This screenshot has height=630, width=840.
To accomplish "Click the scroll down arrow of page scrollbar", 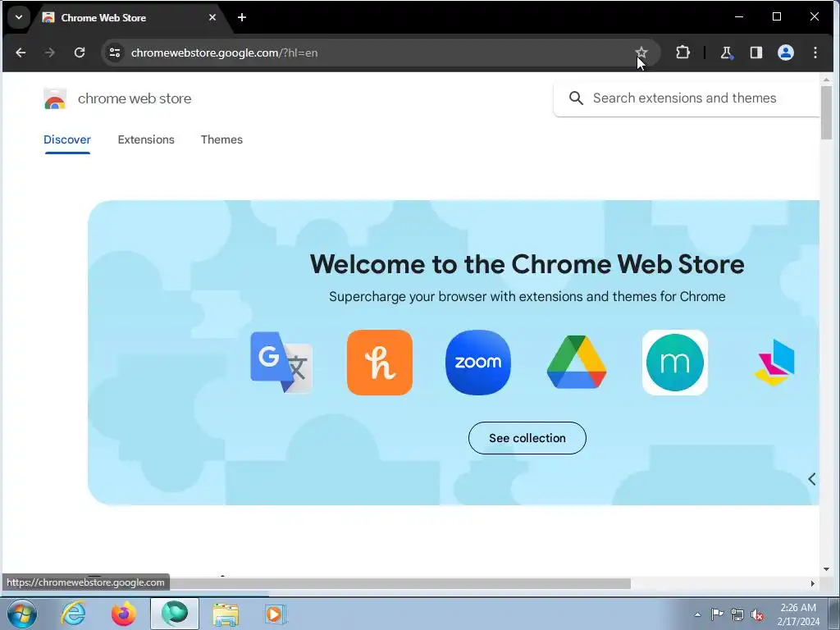I will (x=826, y=569).
